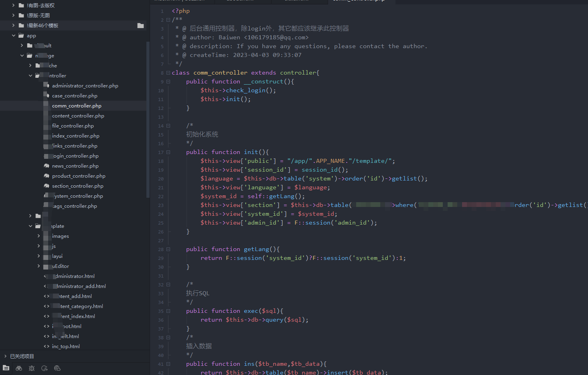Click the sync arrow icon in bottom bar
588x375 pixels.
45,368
